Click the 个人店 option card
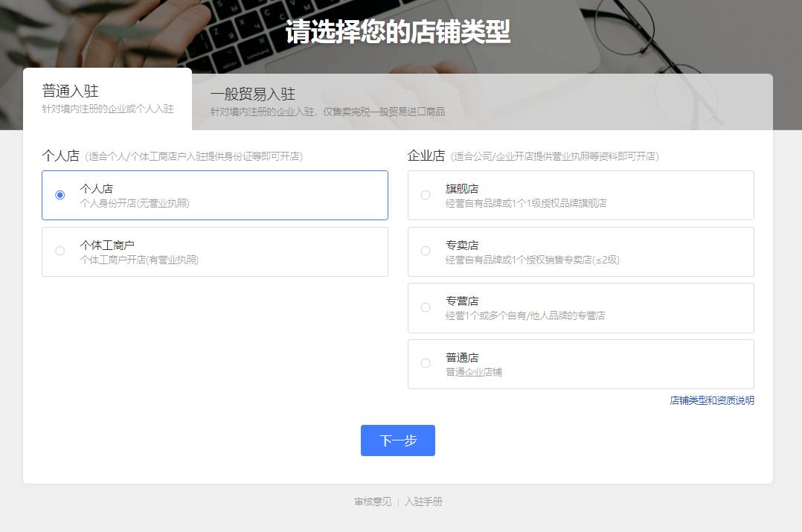The image size is (802, 532). tap(215, 195)
